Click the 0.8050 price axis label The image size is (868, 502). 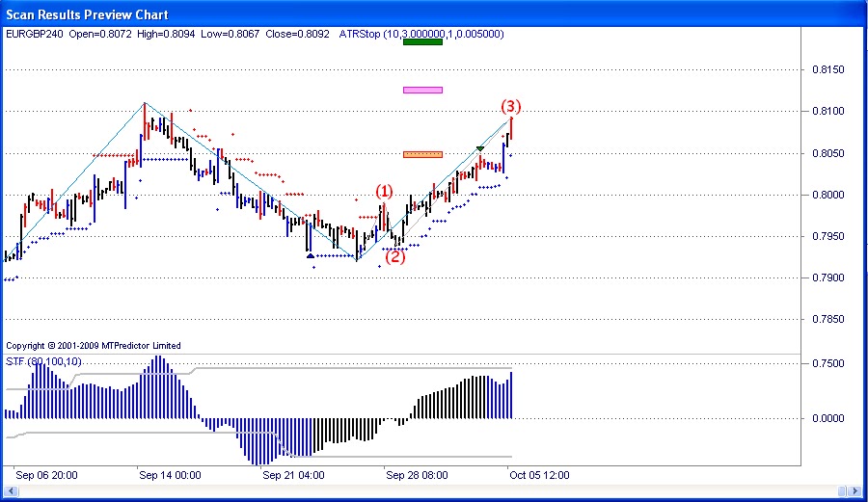tap(828, 153)
